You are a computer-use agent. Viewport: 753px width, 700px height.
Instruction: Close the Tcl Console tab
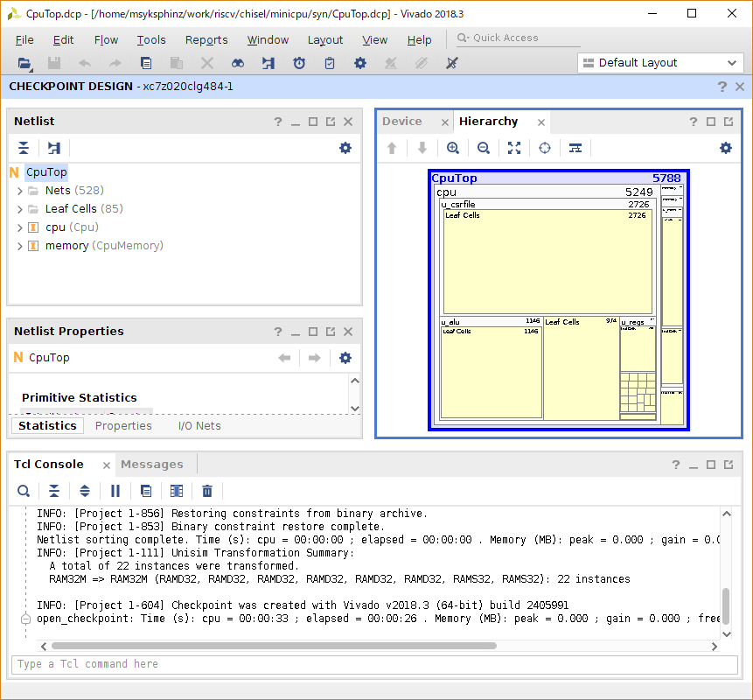(x=107, y=465)
